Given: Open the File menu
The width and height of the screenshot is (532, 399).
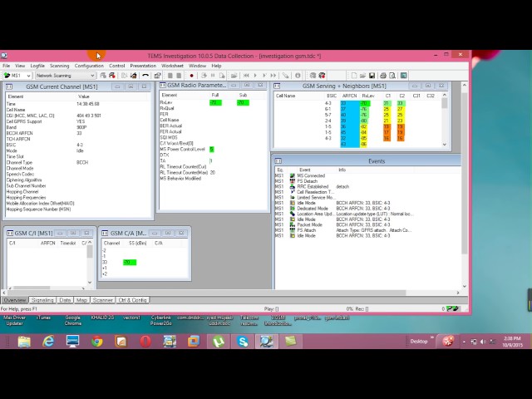Looking at the screenshot, I should [x=6, y=66].
